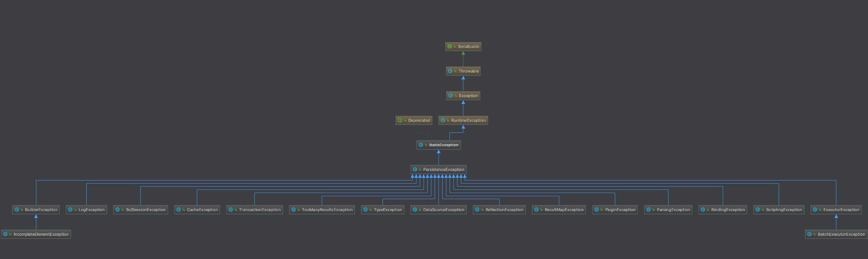
Task: Click the IbatisException class icon
Action: [421, 145]
